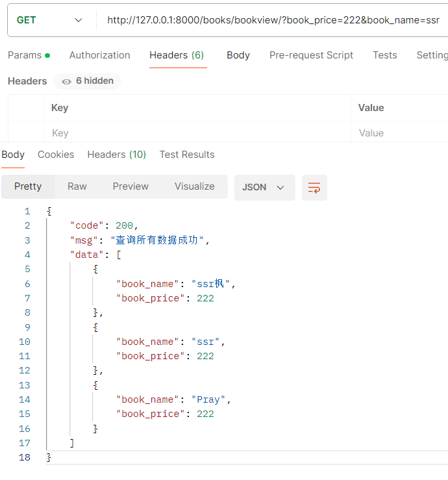This screenshot has width=448, height=480.
Task: Select the Pretty view button
Action: tap(28, 186)
